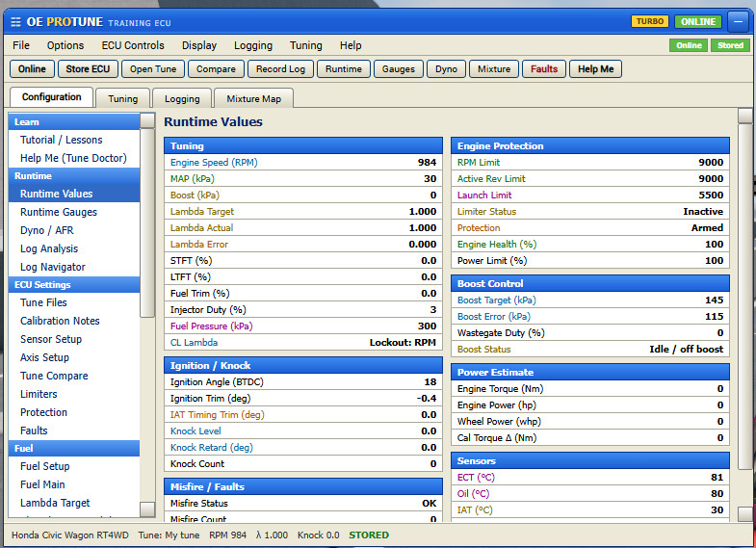
Task: Open Help Me (Tune Doctor) in sidebar
Action: 73,158
